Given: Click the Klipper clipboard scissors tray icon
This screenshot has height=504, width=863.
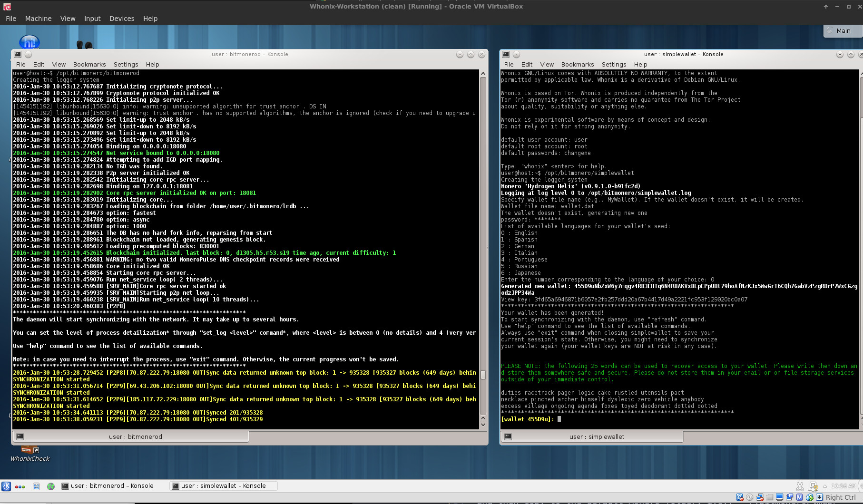Looking at the screenshot, I should (x=800, y=486).
